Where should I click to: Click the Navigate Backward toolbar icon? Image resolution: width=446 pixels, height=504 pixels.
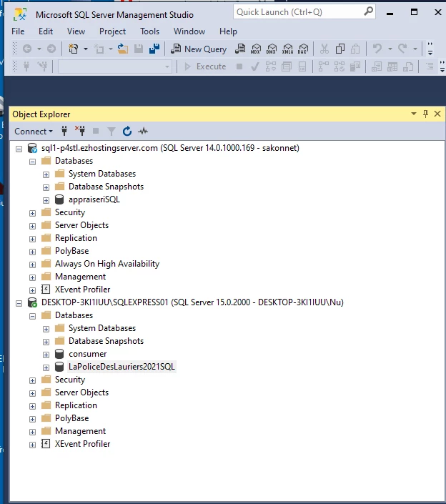click(27, 49)
